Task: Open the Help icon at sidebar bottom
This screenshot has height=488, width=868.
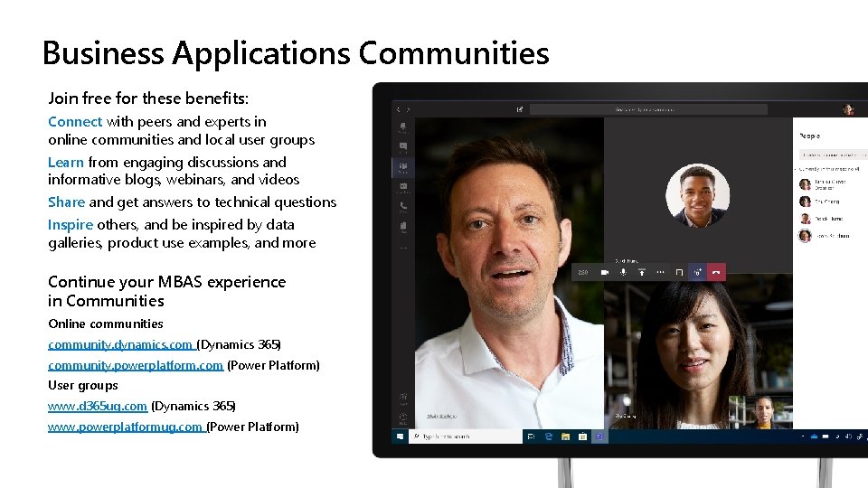Action: (403, 418)
